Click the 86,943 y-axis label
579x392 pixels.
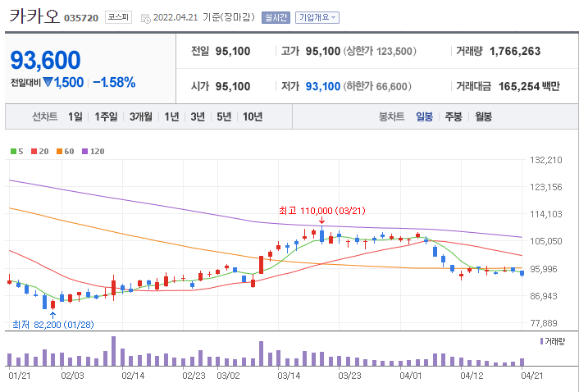(544, 296)
